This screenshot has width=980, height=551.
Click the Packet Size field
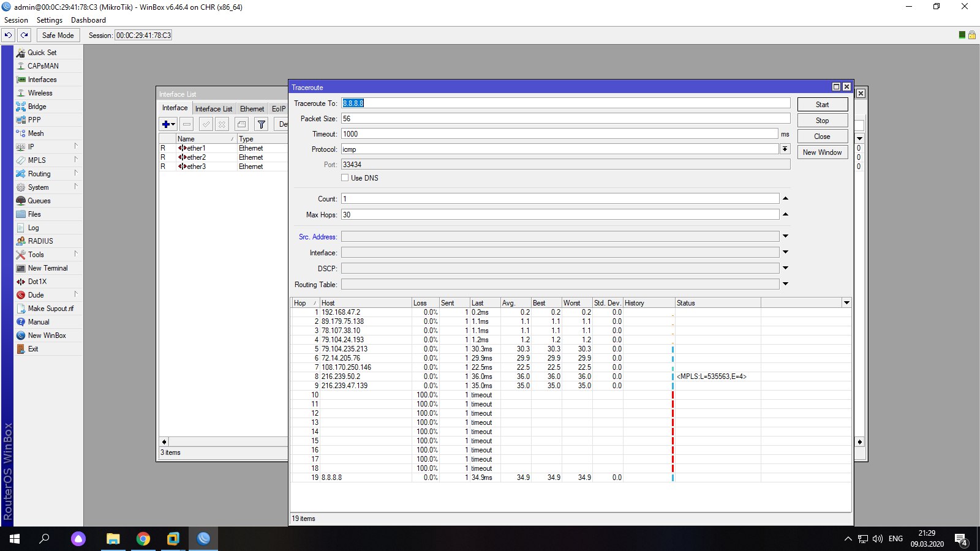click(565, 119)
